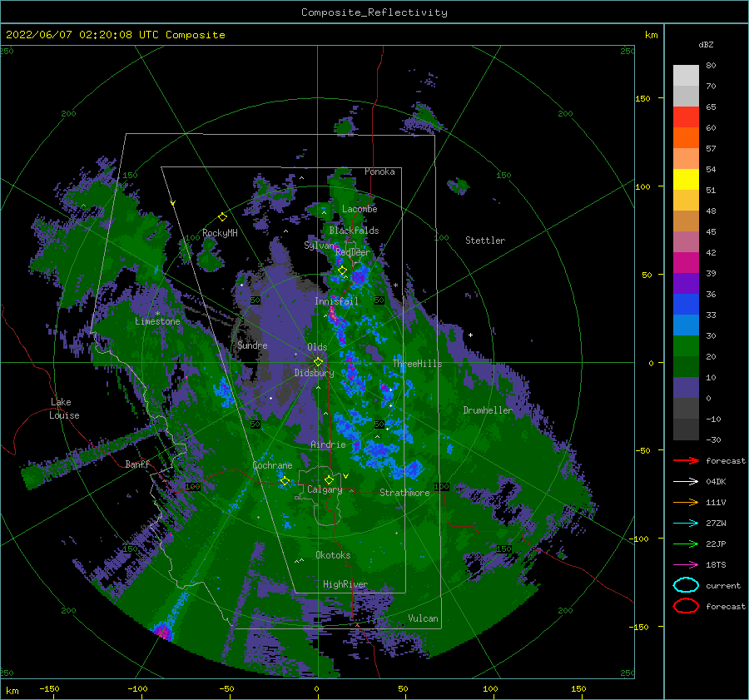Click the white asterisk above Limestone

tap(157, 314)
